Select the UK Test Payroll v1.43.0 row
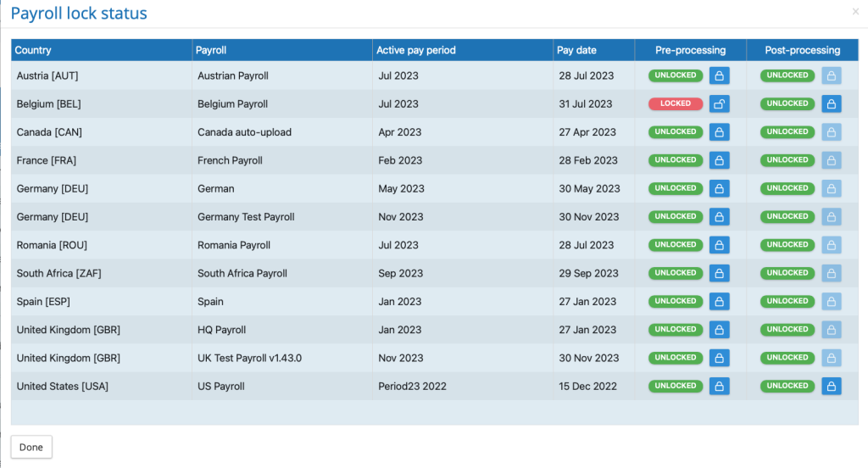 249,358
